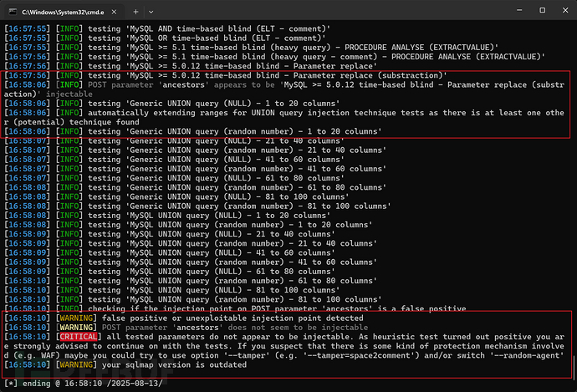
Task: Expand the new-tab profile dropdown chevron
Action: pos(151,12)
